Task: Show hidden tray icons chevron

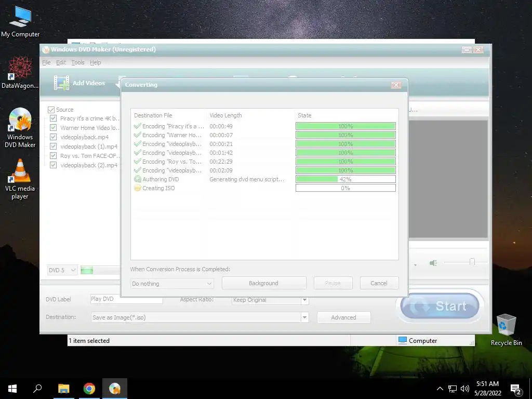Action: (440, 389)
